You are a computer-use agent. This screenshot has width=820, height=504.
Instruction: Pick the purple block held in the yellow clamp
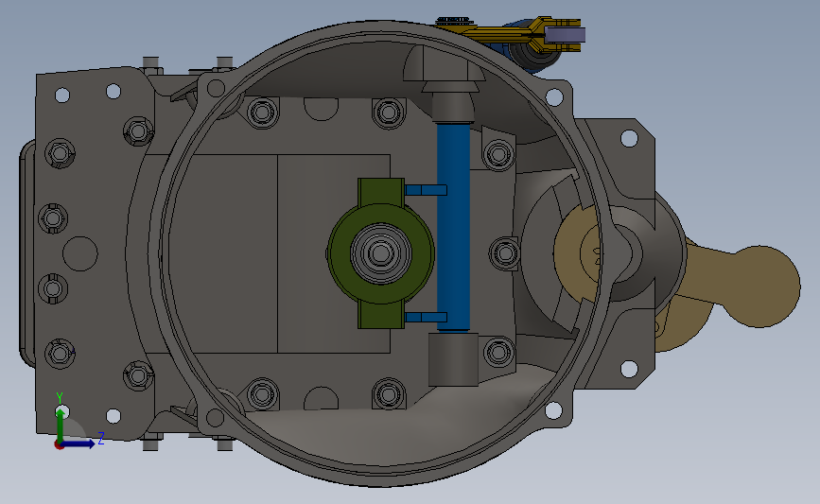[567, 35]
